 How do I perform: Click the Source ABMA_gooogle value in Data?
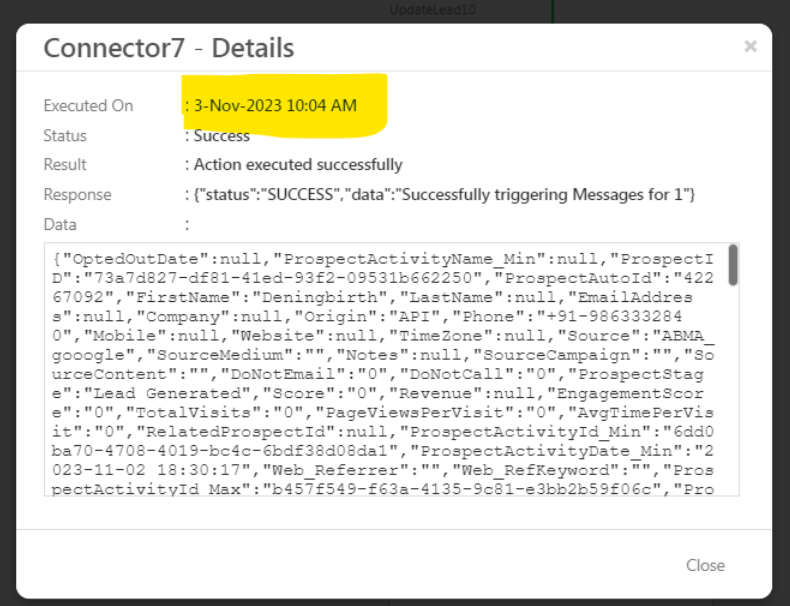[x=680, y=336]
